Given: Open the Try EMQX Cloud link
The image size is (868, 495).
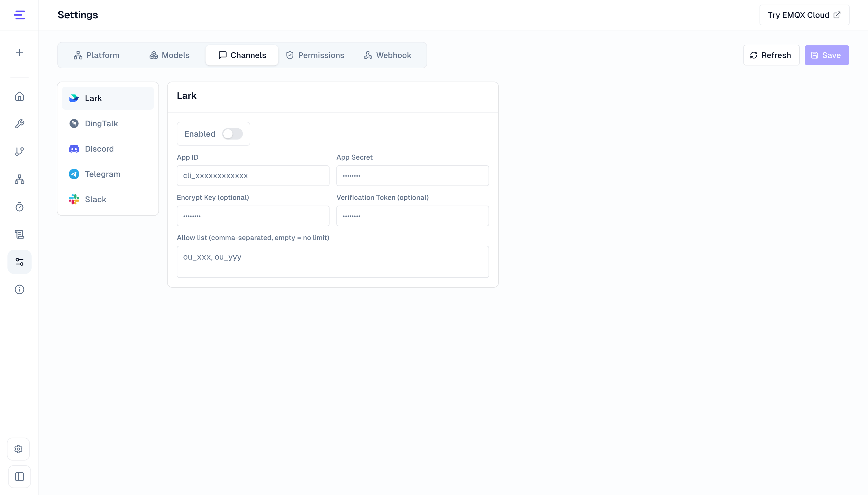Looking at the screenshot, I should click(x=804, y=15).
